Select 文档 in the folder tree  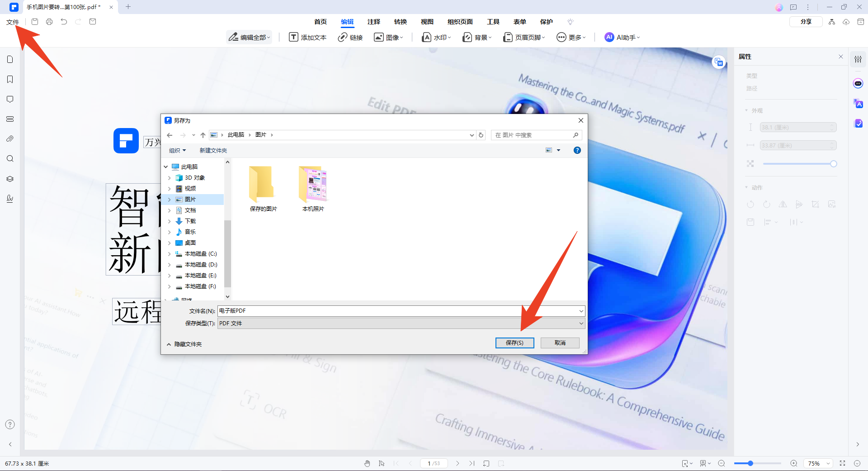[x=190, y=210]
